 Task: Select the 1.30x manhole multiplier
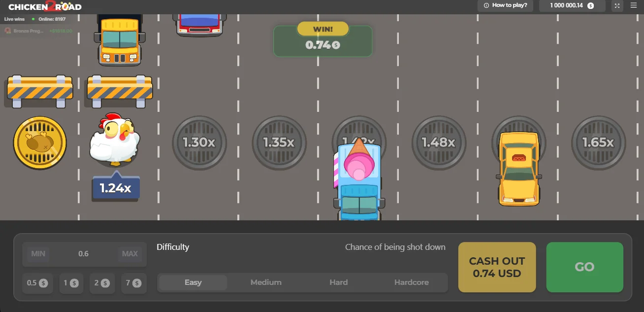pyautogui.click(x=199, y=142)
